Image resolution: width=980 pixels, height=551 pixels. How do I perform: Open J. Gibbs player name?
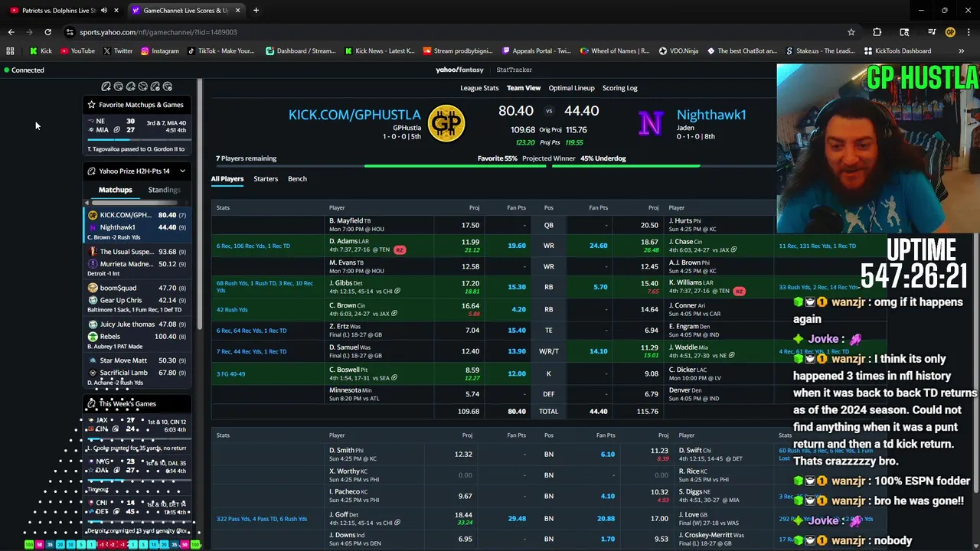click(341, 283)
